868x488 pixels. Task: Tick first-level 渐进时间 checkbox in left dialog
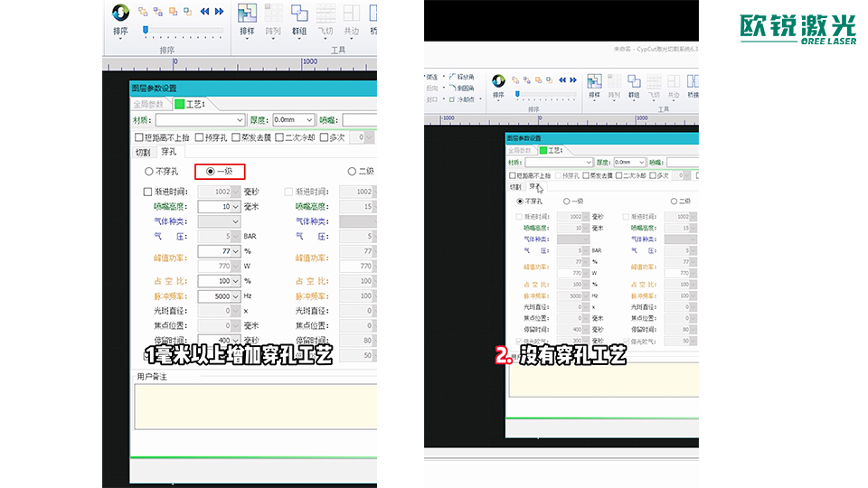click(x=147, y=192)
